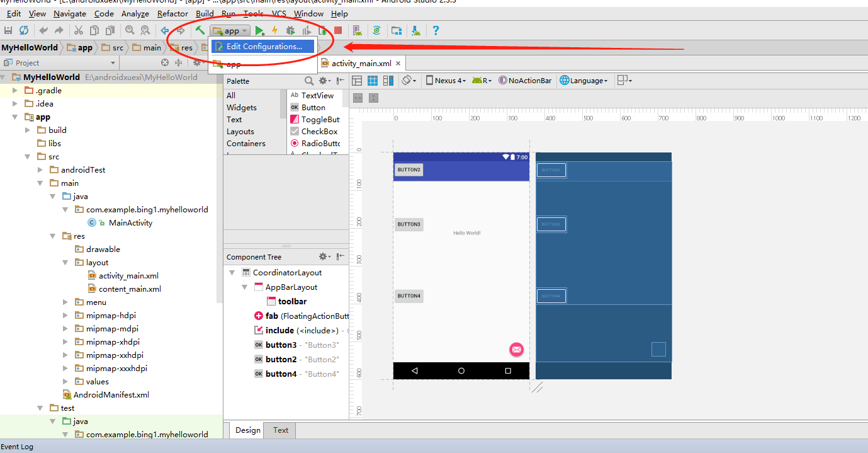Open the Build menu
868x453 pixels.
click(x=205, y=13)
